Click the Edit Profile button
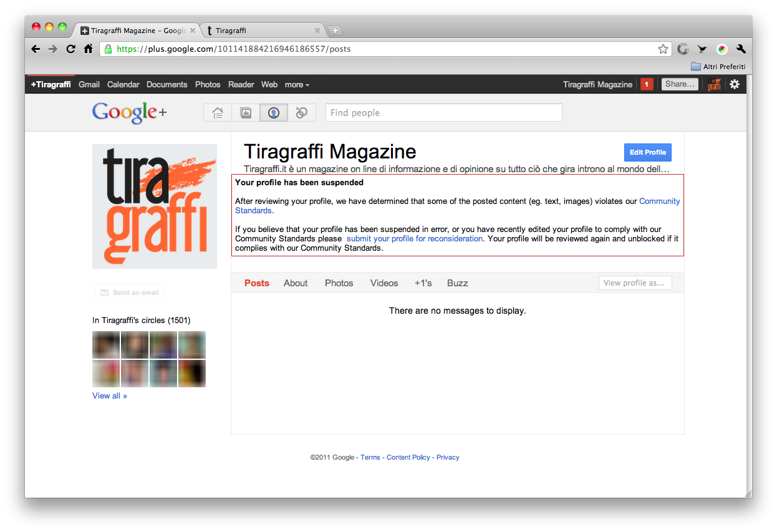This screenshot has height=532, width=777. [648, 152]
